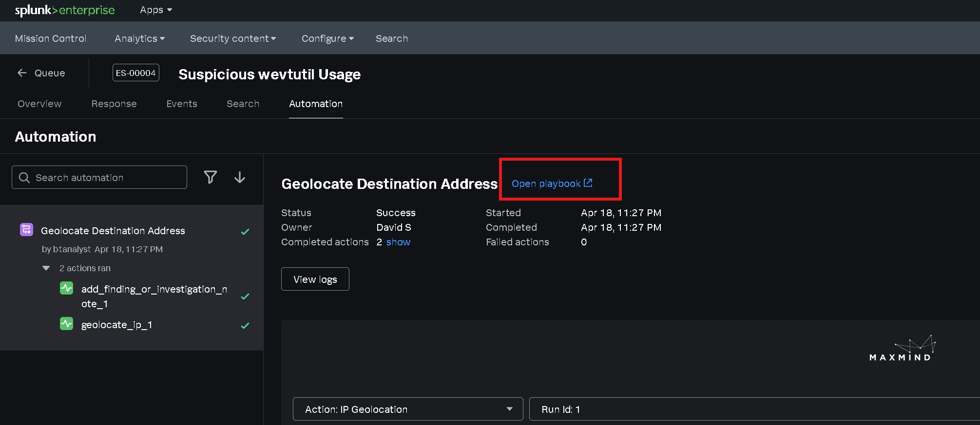Screen dimensions: 980x425
Task: Click the green icon beside geolocate_ip_1
Action: pos(67,324)
